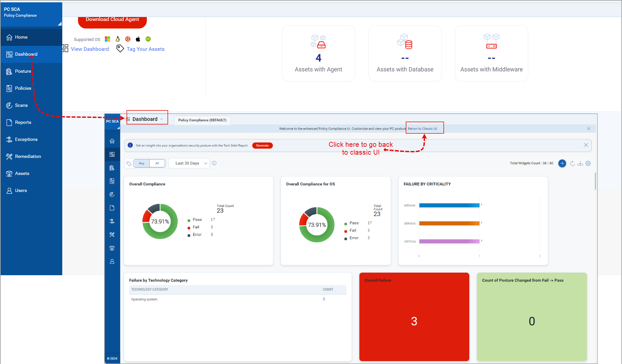Refresh the dashboard with the reload icon

(x=572, y=163)
